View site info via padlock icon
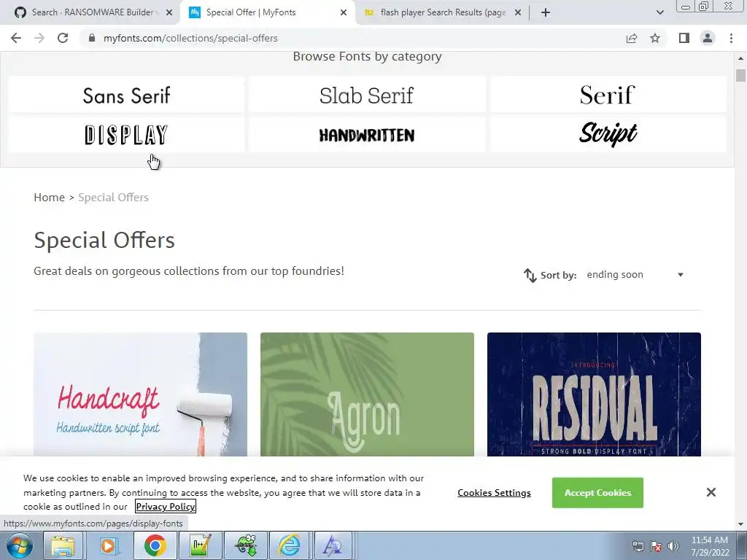This screenshot has height=560, width=747. (x=92, y=38)
